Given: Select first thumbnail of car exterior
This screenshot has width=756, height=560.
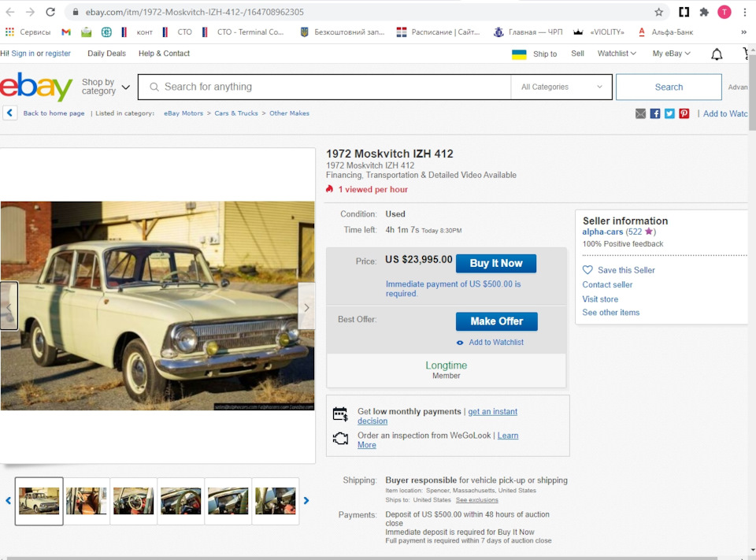Looking at the screenshot, I should click(39, 501).
